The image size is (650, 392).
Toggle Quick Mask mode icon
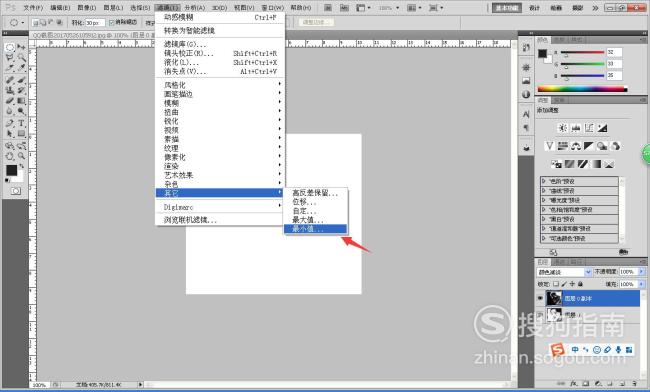coord(15,191)
